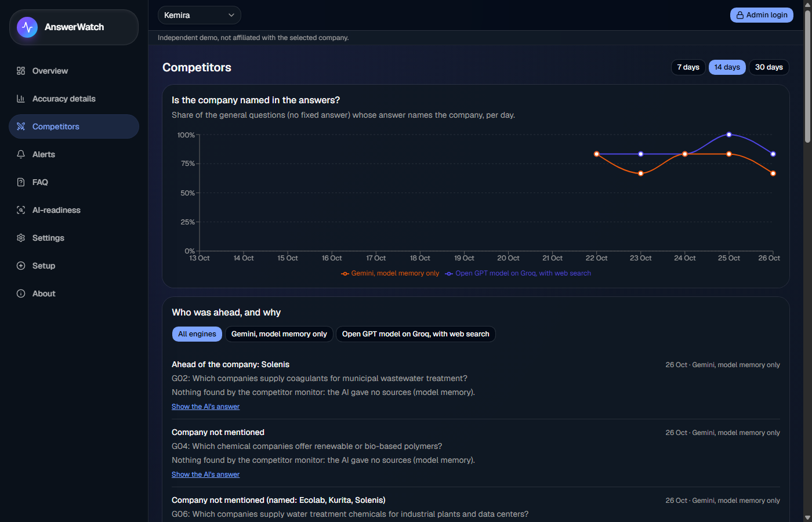This screenshot has width=812, height=522.
Task: Open the FAQ page
Action: point(74,182)
